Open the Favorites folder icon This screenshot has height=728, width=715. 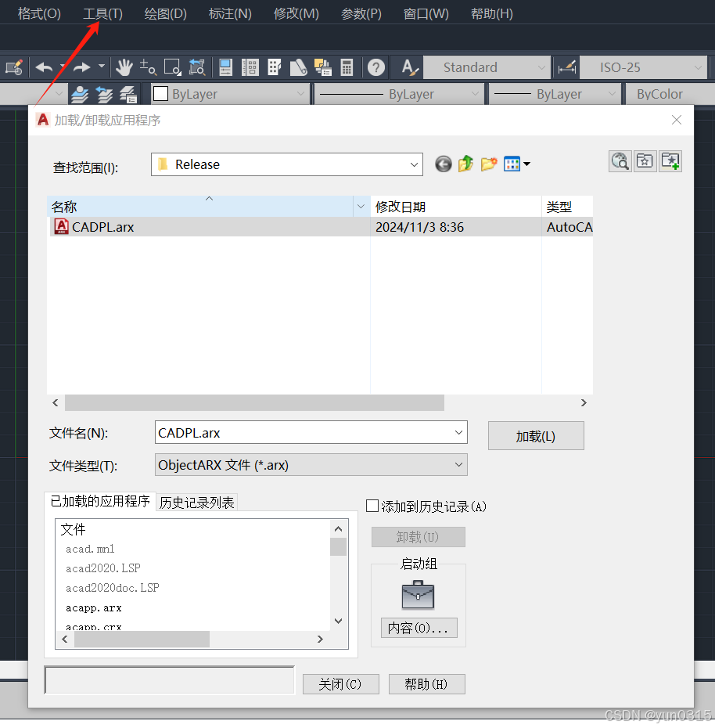(x=645, y=161)
